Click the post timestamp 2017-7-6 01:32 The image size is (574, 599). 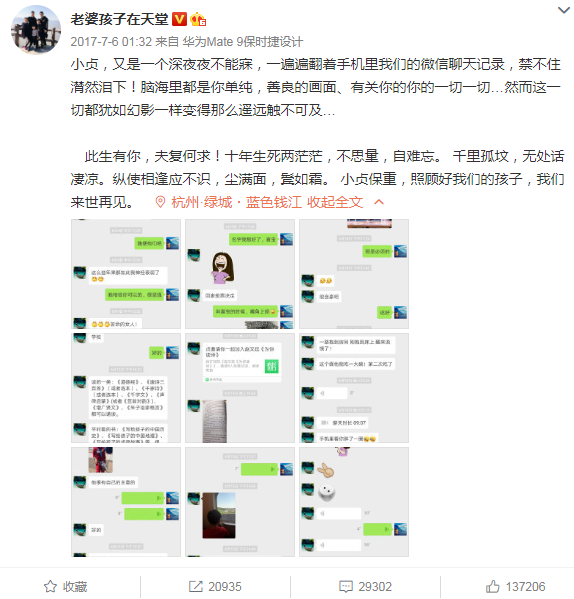(111, 41)
